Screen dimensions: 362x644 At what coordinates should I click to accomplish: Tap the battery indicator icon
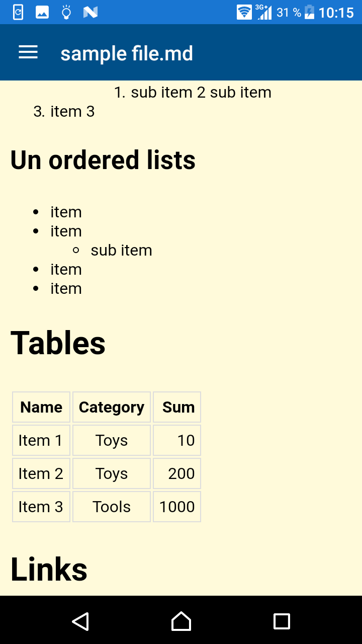click(310, 12)
